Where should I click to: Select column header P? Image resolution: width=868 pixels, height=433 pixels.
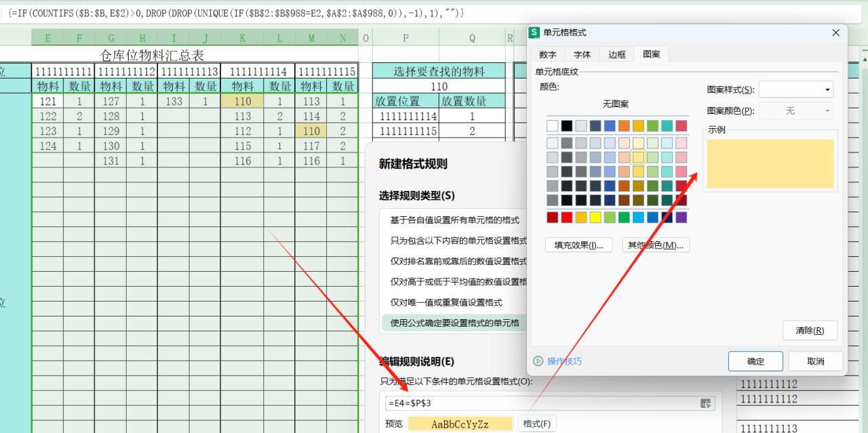(x=406, y=39)
